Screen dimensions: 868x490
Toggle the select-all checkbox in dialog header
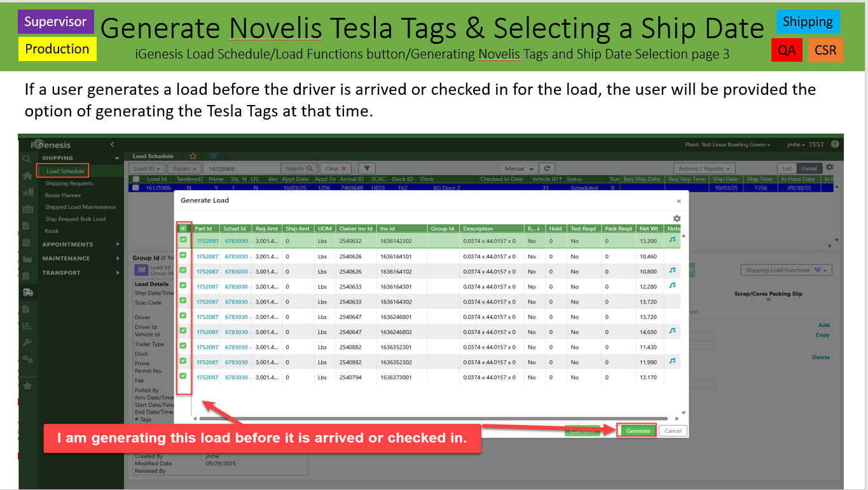click(183, 228)
